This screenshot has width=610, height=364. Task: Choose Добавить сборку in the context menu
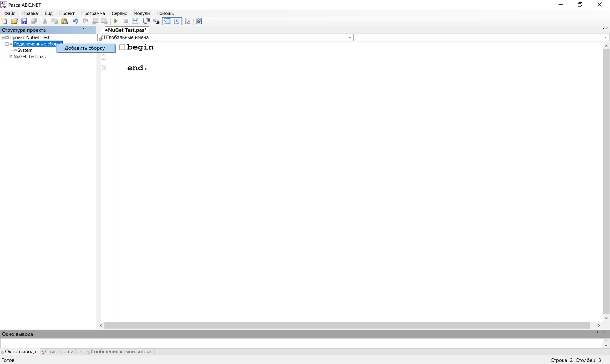[85, 48]
